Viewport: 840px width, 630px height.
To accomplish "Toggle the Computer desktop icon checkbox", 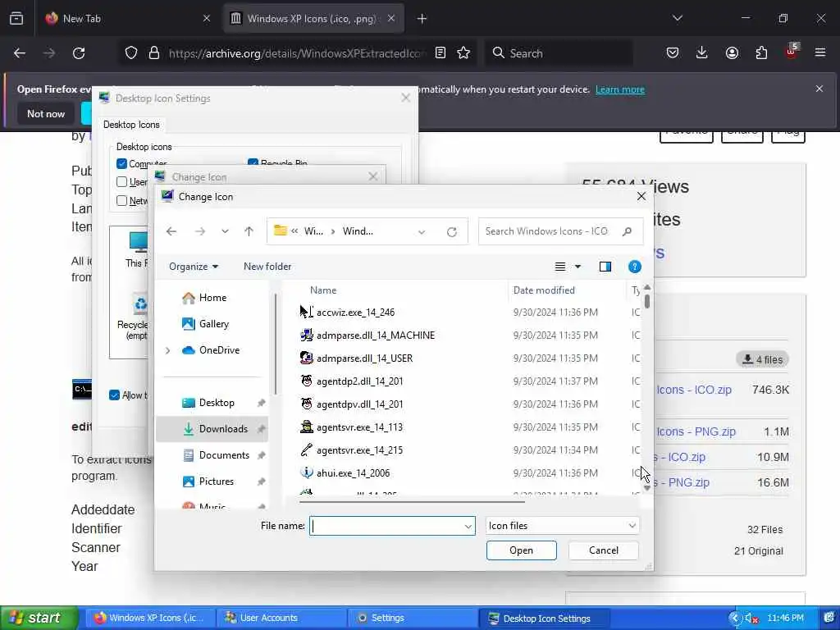I will pos(121,163).
